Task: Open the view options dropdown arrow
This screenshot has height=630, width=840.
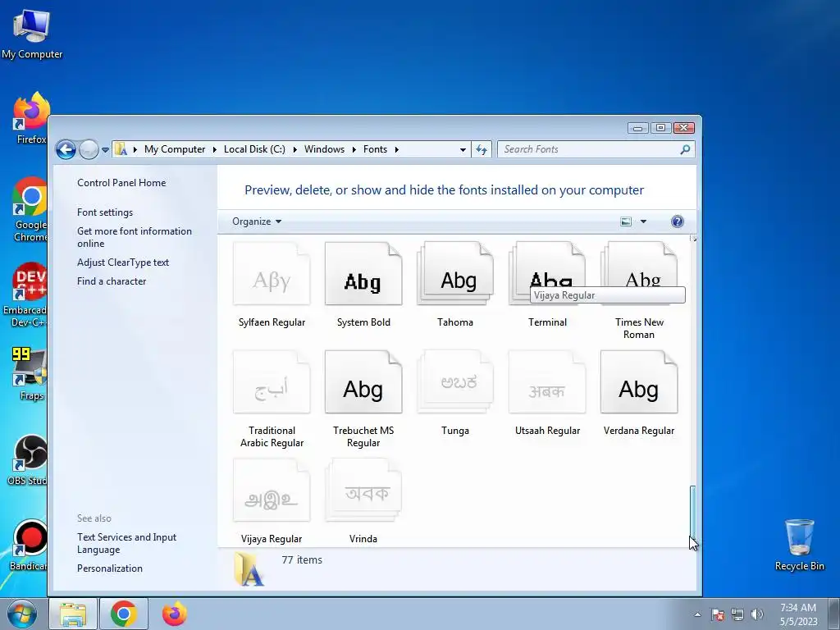Action: pyautogui.click(x=643, y=221)
